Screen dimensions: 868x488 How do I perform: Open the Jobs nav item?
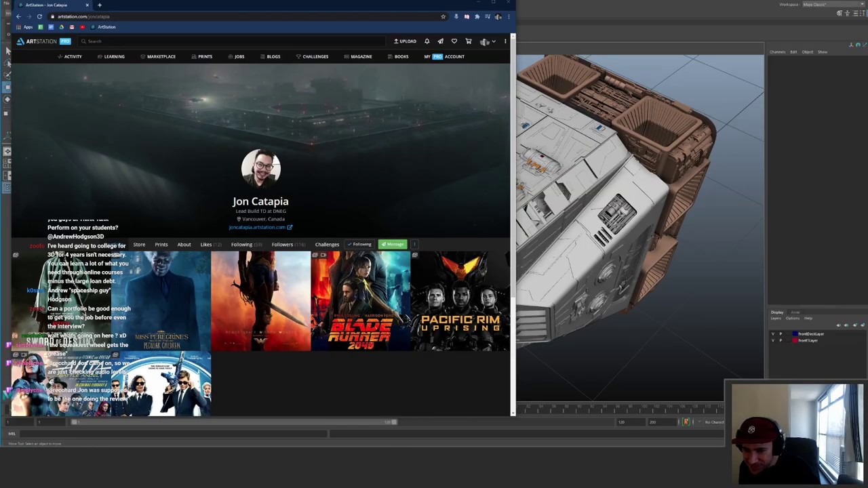(236, 57)
